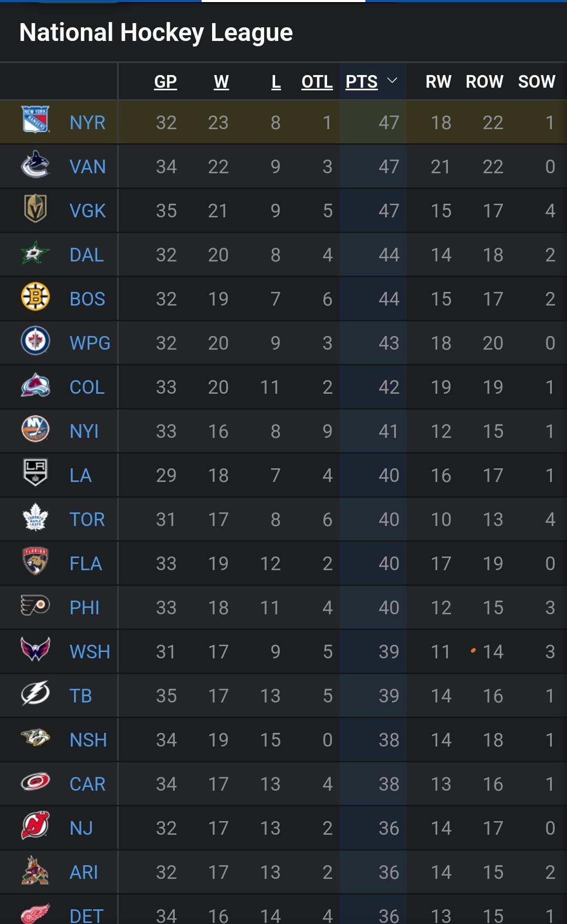Click the Vancouver Canucks logo

point(35,165)
